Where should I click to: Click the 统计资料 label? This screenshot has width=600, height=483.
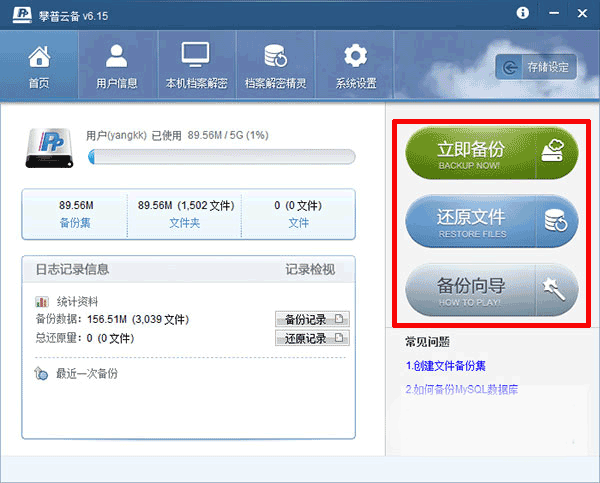tap(77, 302)
